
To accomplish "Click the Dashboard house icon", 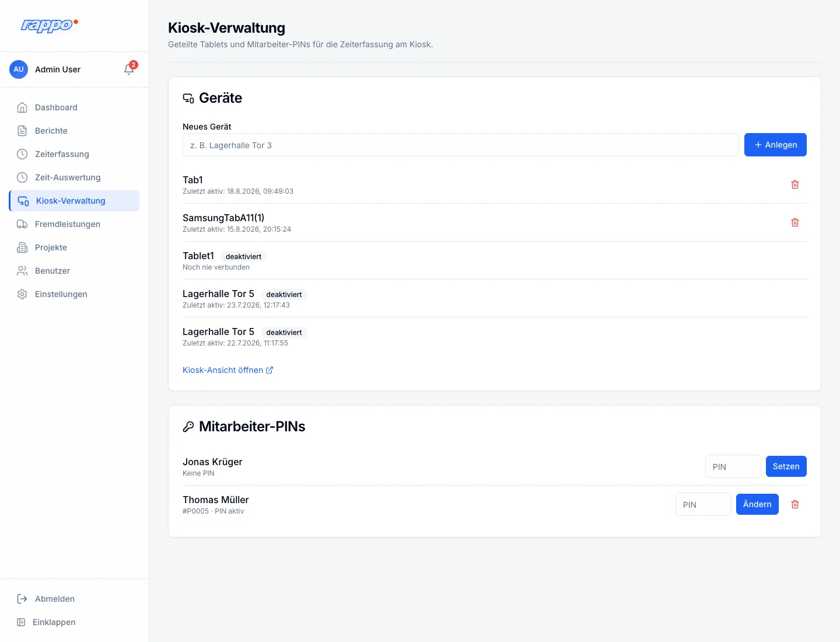I will (x=22, y=107).
